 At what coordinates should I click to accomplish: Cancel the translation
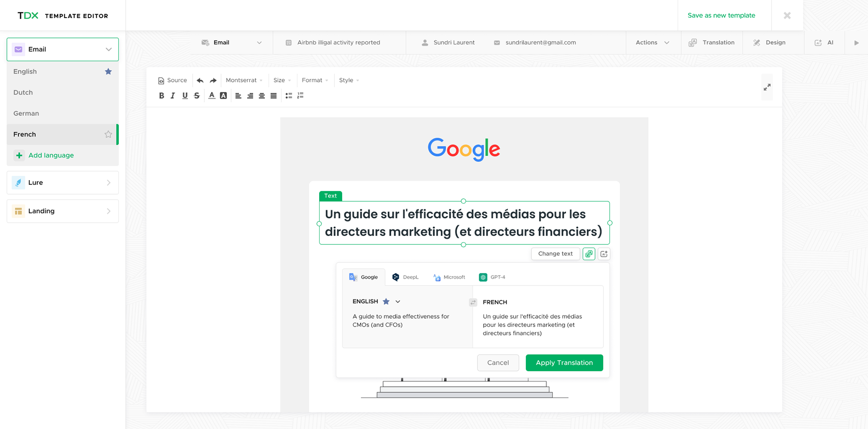[x=498, y=362]
